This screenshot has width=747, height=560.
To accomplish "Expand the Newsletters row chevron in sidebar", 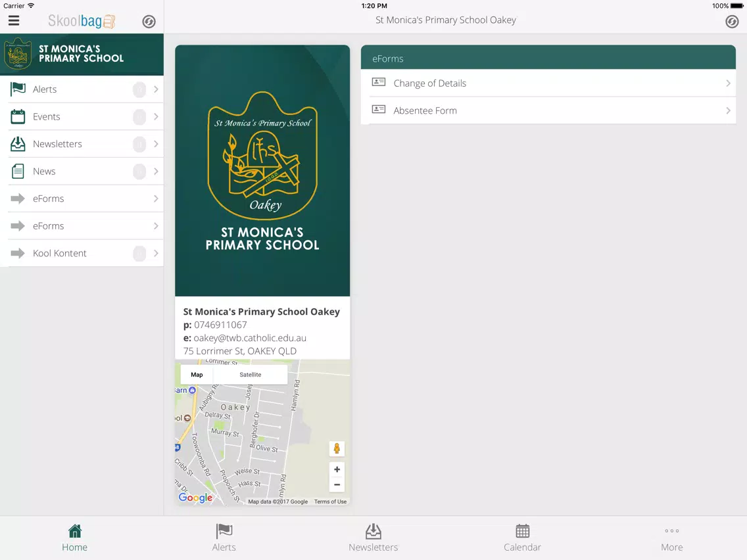I will 156,144.
